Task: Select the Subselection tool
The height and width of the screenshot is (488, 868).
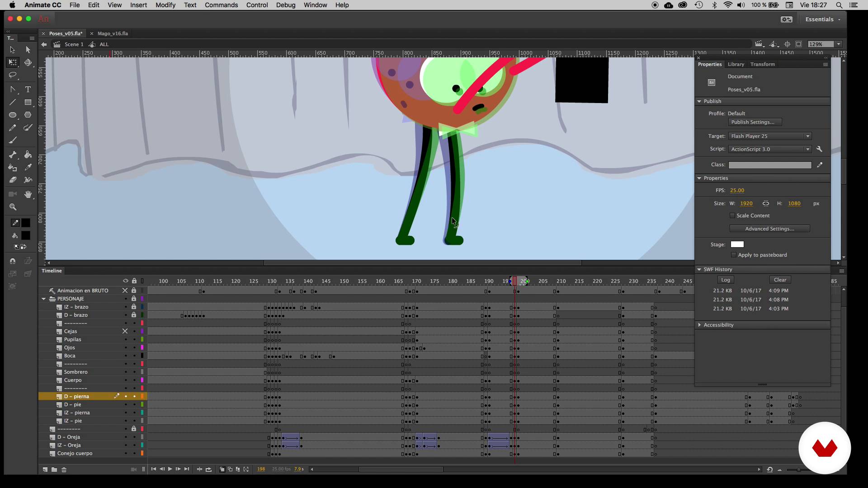Action: [x=28, y=50]
